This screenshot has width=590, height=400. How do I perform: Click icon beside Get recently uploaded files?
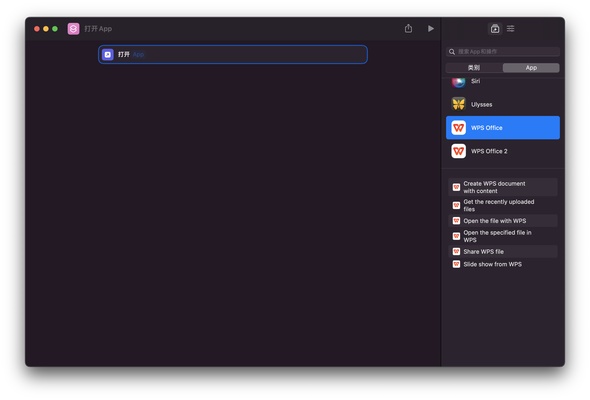[456, 205]
